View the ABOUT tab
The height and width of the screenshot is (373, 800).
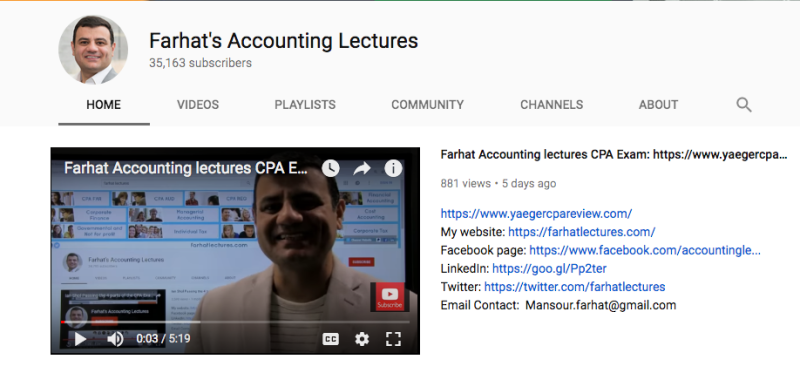click(x=658, y=105)
